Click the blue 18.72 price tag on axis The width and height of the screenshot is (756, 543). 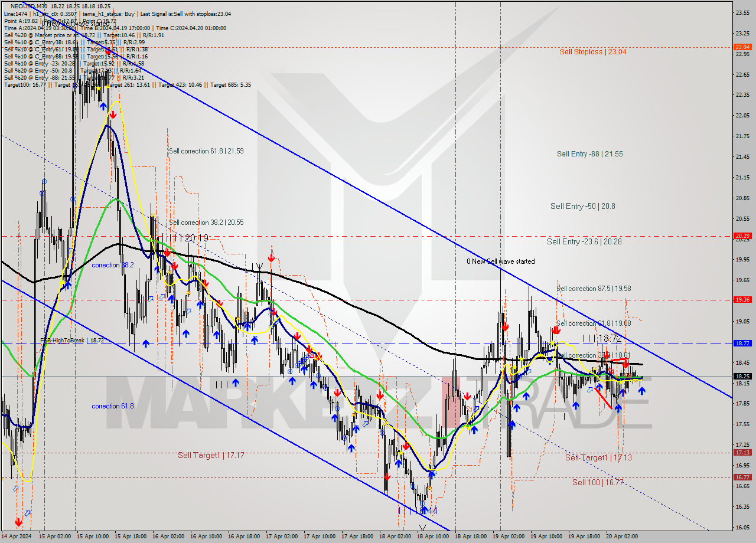(742, 343)
